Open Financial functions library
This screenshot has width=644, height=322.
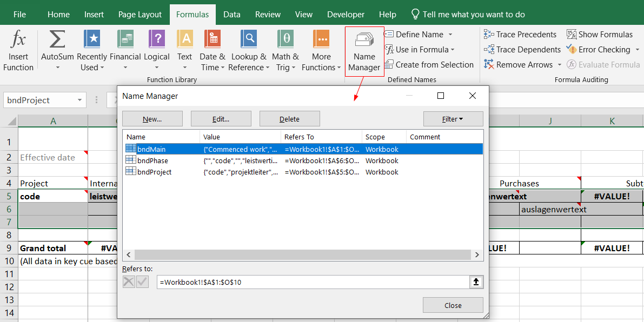125,40
